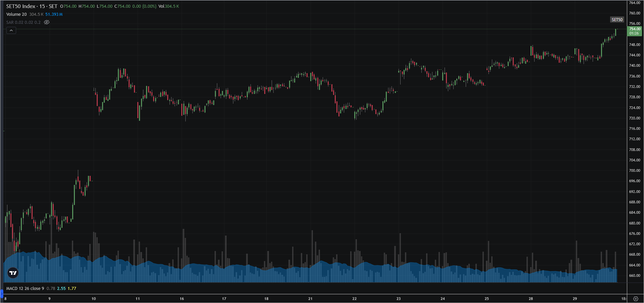Image resolution: width=644 pixels, height=303 pixels.
Task: Click date 21 on the time axis
Action: coord(310,299)
